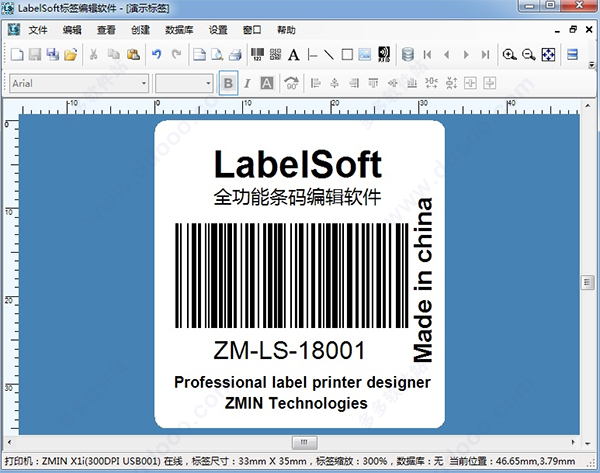The height and width of the screenshot is (473, 600).
Task: Click the Align top edges icon
Action: 373,83
